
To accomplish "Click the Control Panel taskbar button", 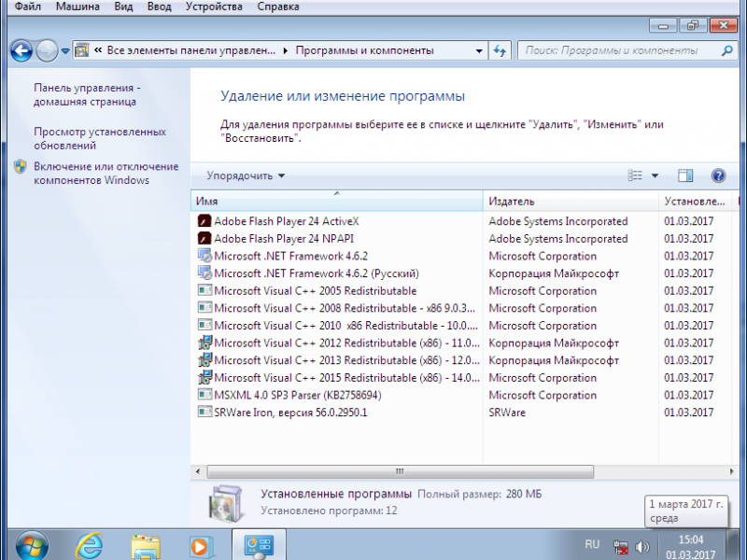I will 260,546.
